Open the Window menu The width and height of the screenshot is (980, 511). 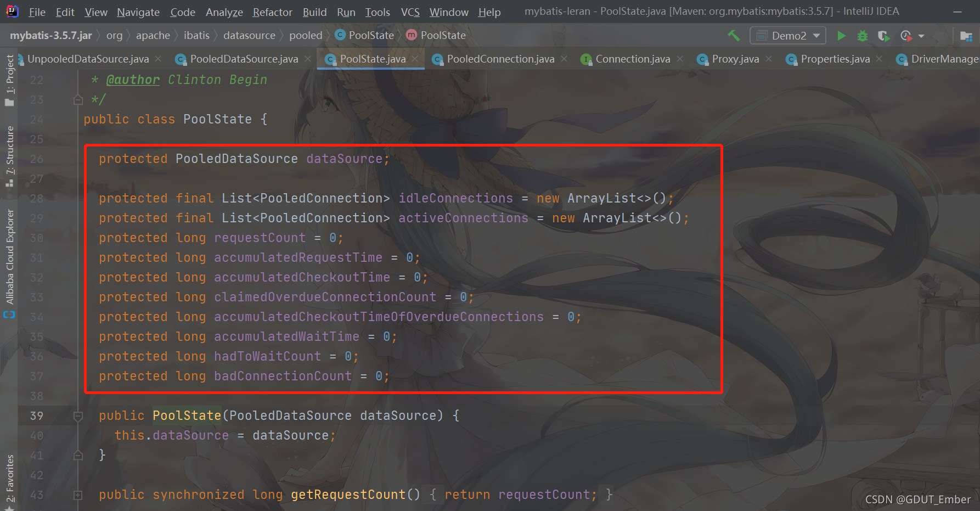click(x=449, y=12)
